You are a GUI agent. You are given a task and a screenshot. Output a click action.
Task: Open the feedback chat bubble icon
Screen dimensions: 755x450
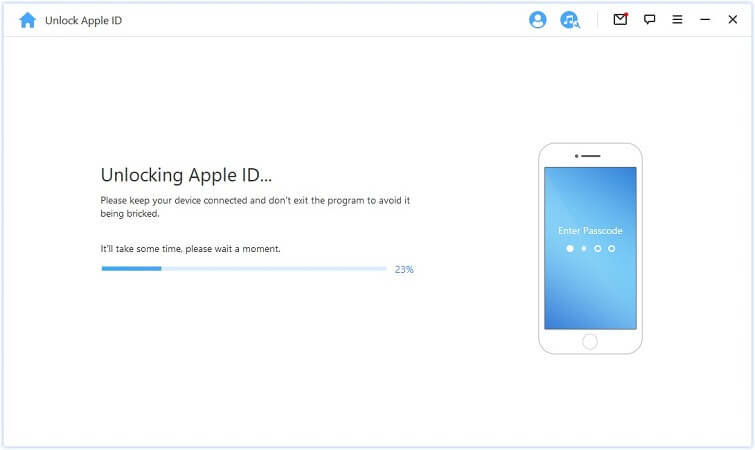click(650, 19)
